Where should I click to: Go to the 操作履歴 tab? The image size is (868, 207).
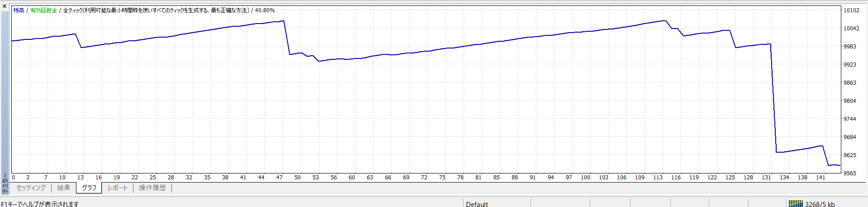click(x=152, y=188)
